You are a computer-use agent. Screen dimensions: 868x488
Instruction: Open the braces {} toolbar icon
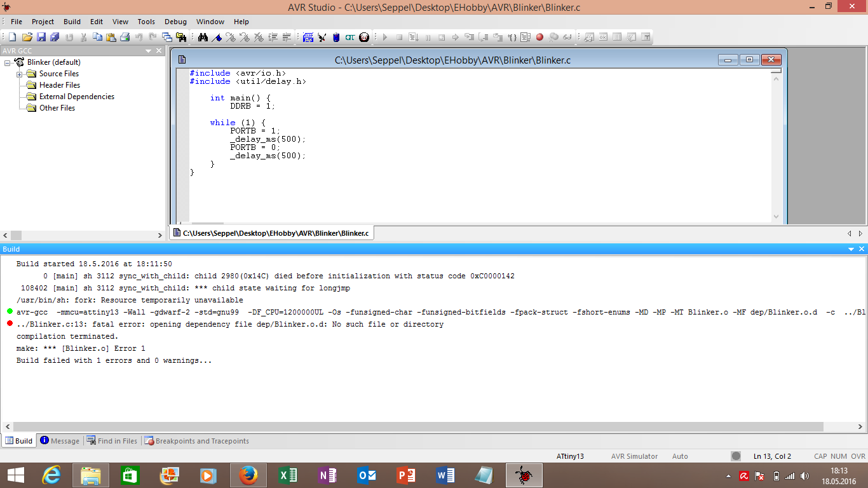point(512,37)
